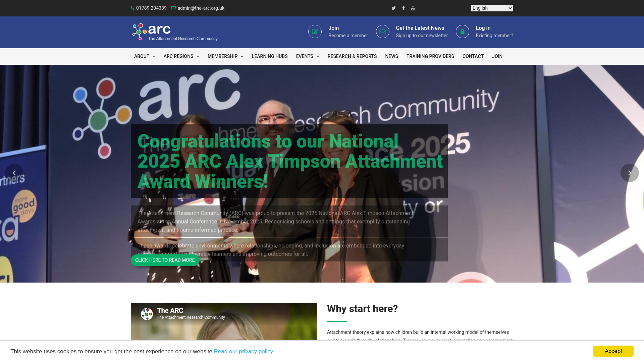Viewport: 644px width, 362px height.
Task: Click the Twitter icon in top bar
Action: tap(394, 8)
